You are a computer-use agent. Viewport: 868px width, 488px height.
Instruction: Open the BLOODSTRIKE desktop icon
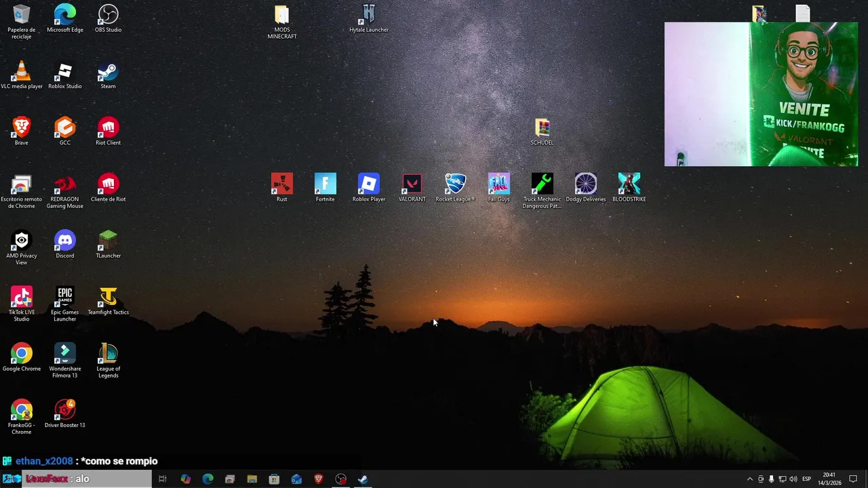click(x=629, y=188)
